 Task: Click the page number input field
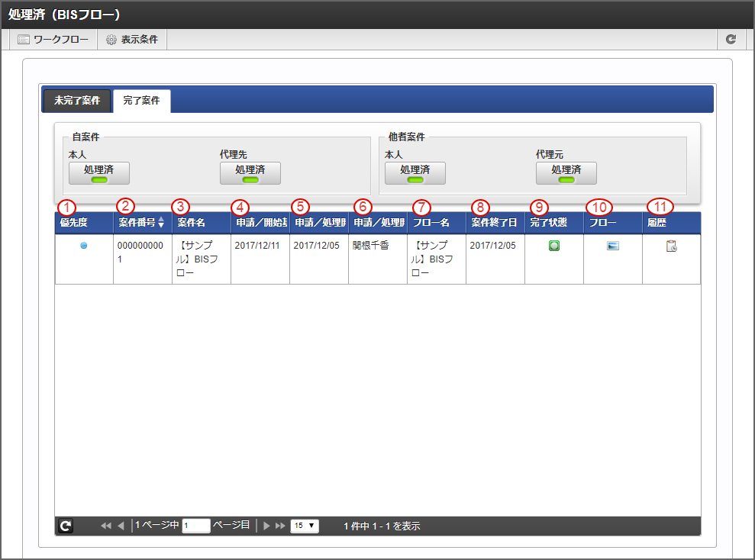tap(196, 526)
